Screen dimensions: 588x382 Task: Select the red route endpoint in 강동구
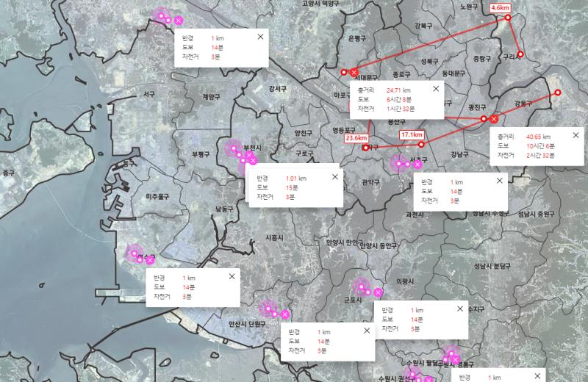tap(558, 93)
